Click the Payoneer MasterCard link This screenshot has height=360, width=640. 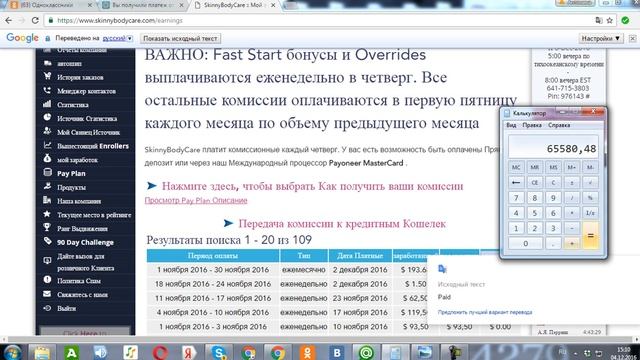(x=366, y=163)
